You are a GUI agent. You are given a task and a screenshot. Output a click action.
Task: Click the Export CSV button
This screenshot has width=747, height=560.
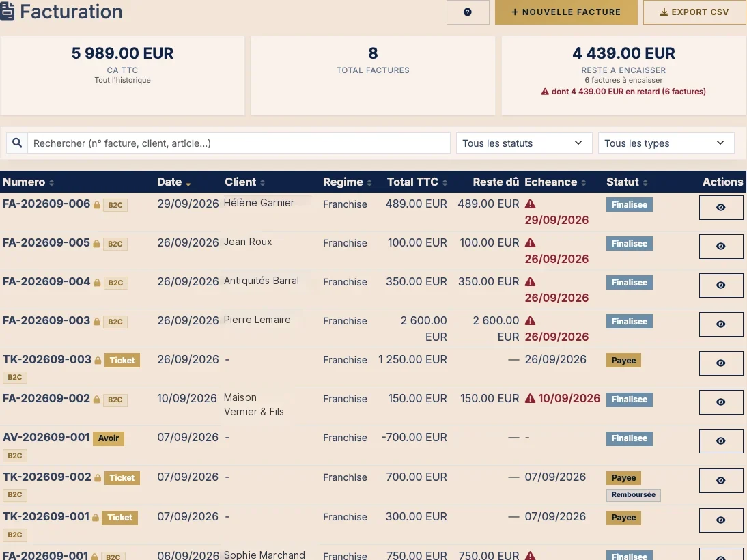click(x=694, y=12)
